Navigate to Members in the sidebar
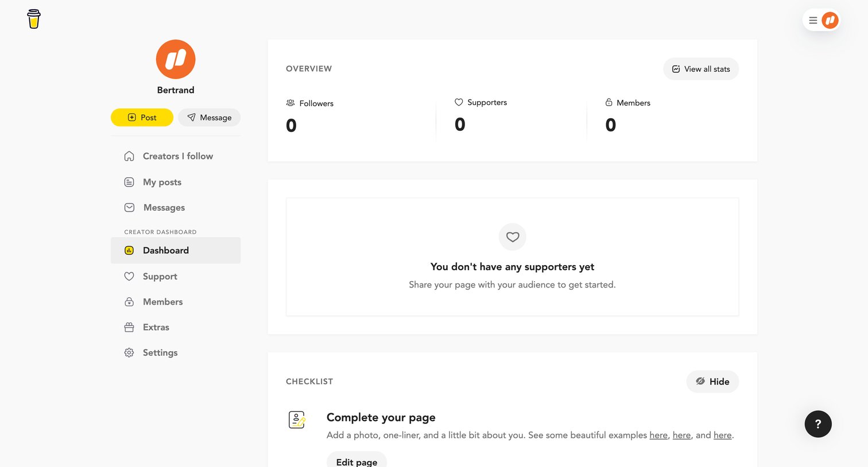The width and height of the screenshot is (868, 467). 163,302
